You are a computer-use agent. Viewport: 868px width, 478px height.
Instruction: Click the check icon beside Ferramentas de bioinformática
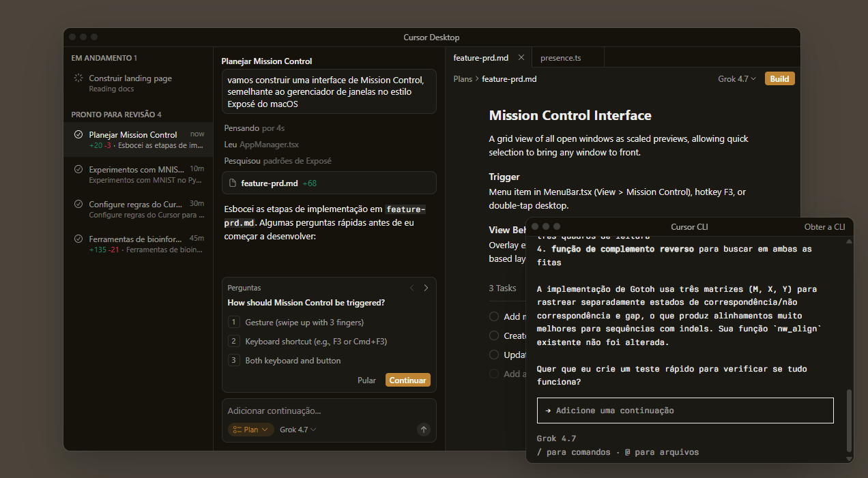coord(78,239)
